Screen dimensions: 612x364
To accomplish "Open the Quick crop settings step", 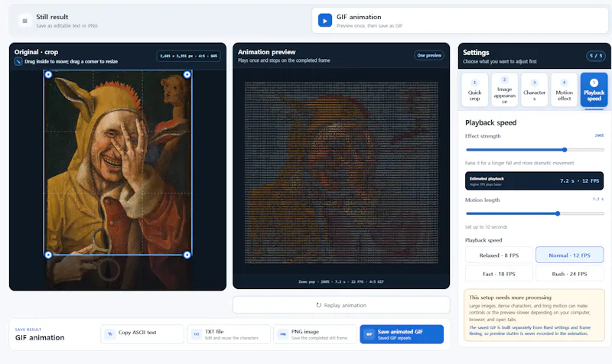I will click(474, 89).
